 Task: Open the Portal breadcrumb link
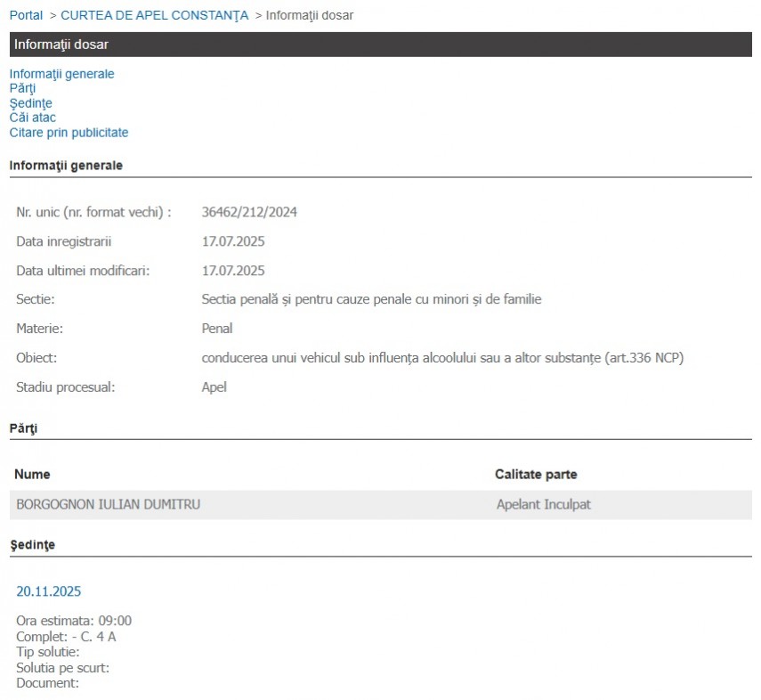[26, 15]
